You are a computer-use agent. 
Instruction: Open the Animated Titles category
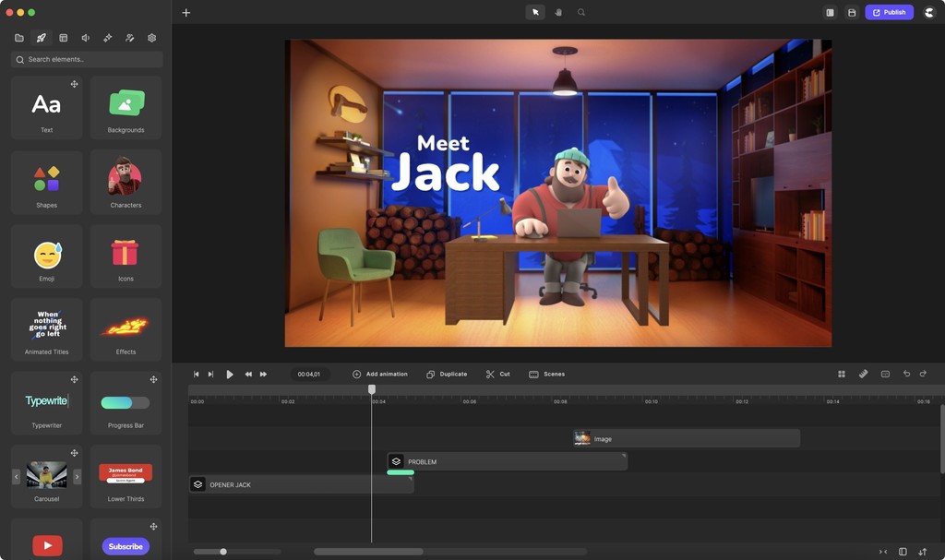[46, 330]
